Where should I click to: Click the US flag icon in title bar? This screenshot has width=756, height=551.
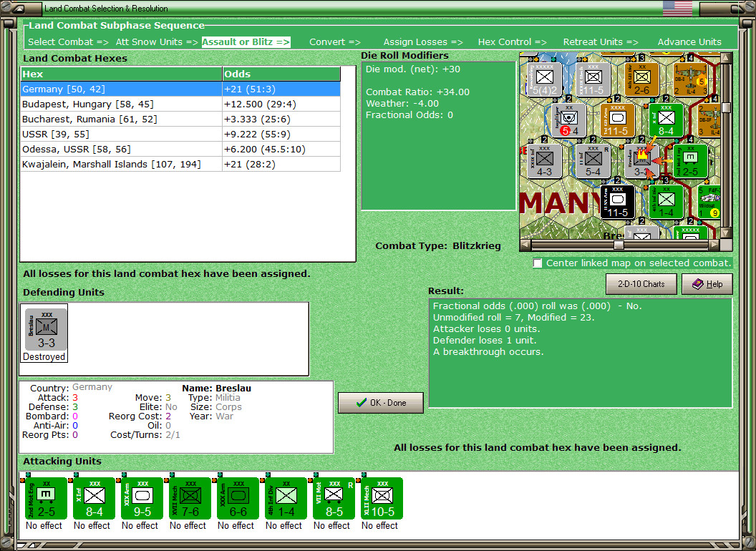point(677,8)
